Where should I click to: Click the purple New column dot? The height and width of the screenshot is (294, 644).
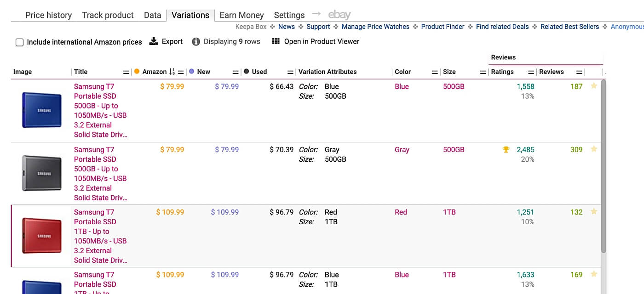(191, 71)
